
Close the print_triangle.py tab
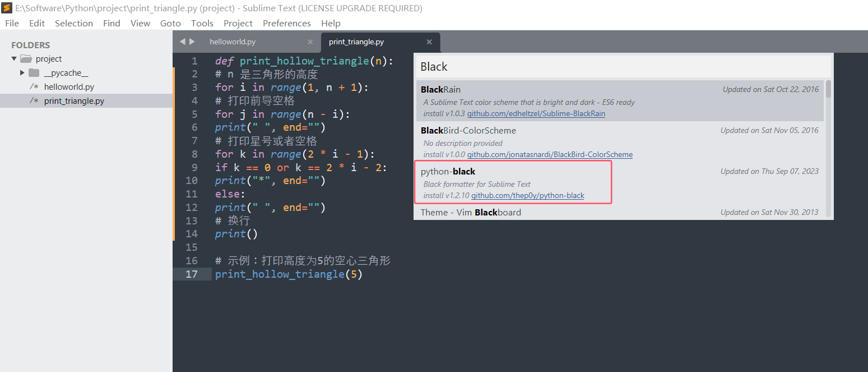(429, 42)
